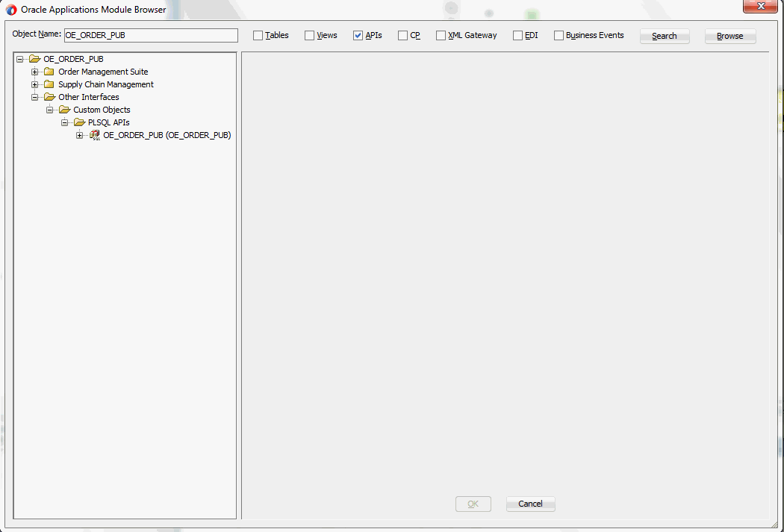Click the Oracle application icon in title bar
Viewport: 784px width, 532px height.
click(x=11, y=10)
